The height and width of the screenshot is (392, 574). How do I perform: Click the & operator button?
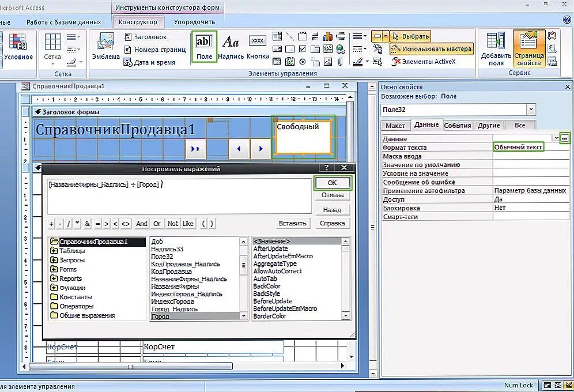(x=87, y=224)
